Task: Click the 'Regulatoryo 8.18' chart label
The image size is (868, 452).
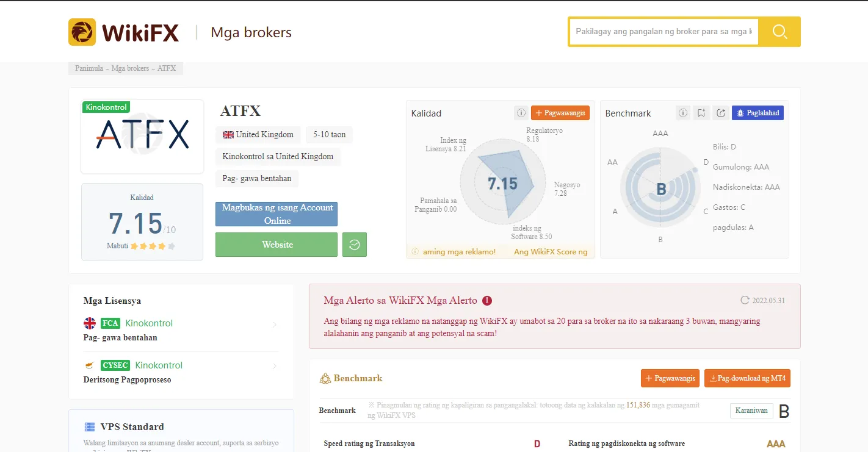Action: tap(544, 135)
